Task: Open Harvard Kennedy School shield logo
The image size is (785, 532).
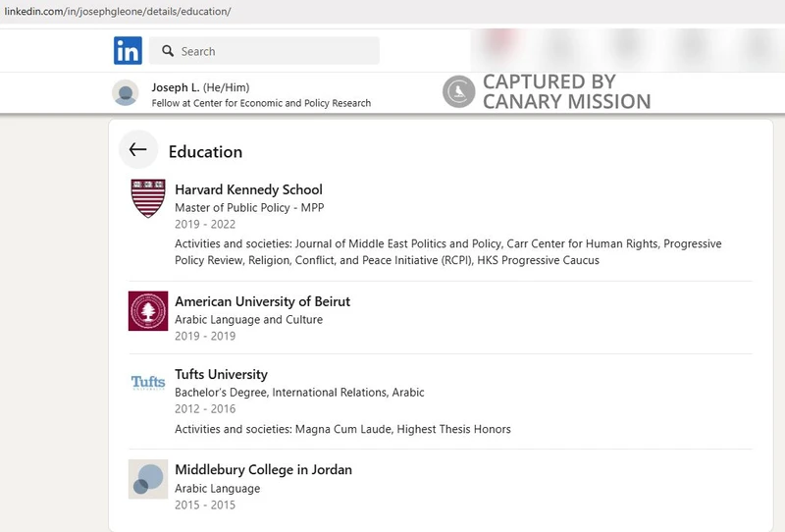Action: 148,198
